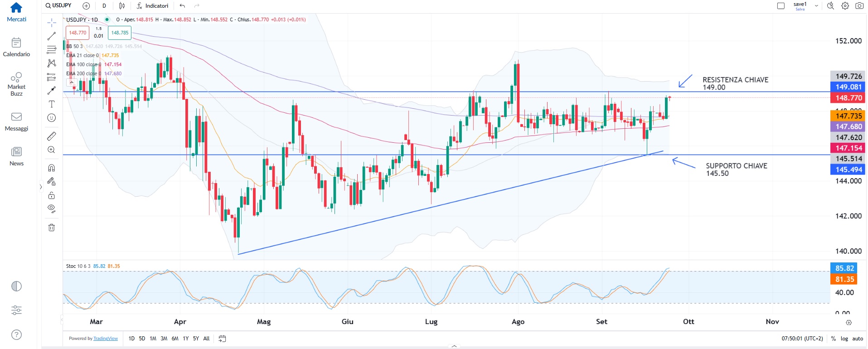Toggle magnet mode for drawings
This screenshot has width=868, height=349.
52,168
